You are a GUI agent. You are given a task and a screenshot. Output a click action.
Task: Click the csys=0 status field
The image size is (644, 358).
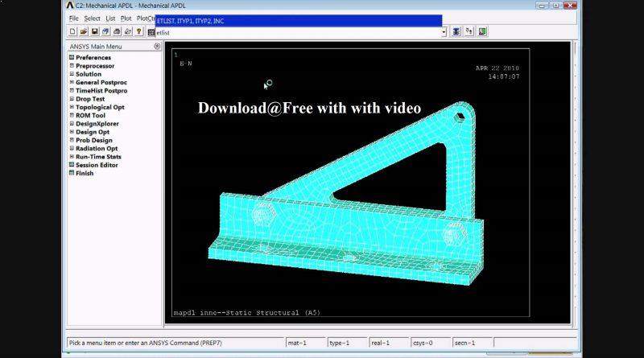(x=431, y=343)
